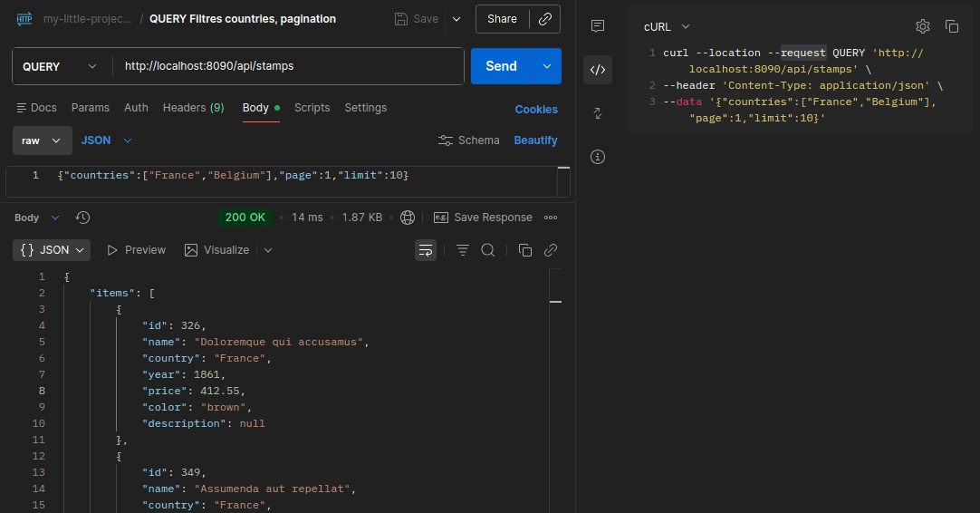Click the year value 1861
This screenshot has height=513, width=980.
(207, 374)
